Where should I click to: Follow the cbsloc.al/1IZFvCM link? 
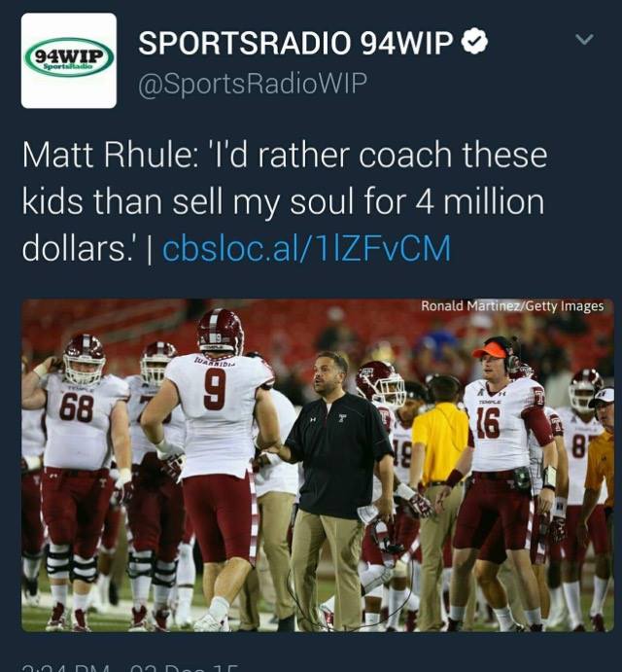(x=307, y=248)
